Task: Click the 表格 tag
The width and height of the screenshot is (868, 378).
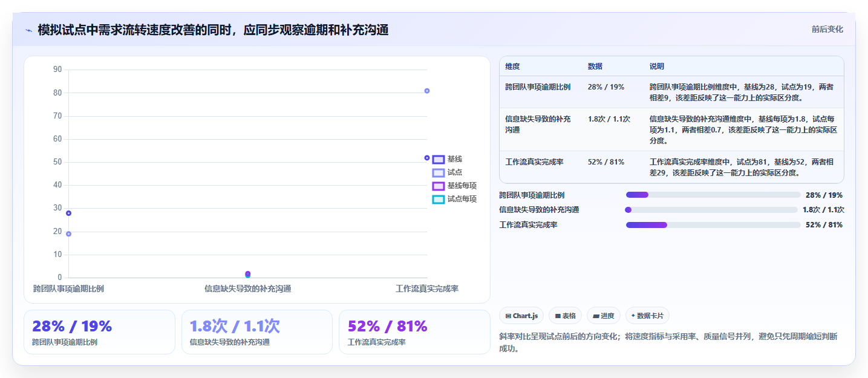Action: point(565,316)
